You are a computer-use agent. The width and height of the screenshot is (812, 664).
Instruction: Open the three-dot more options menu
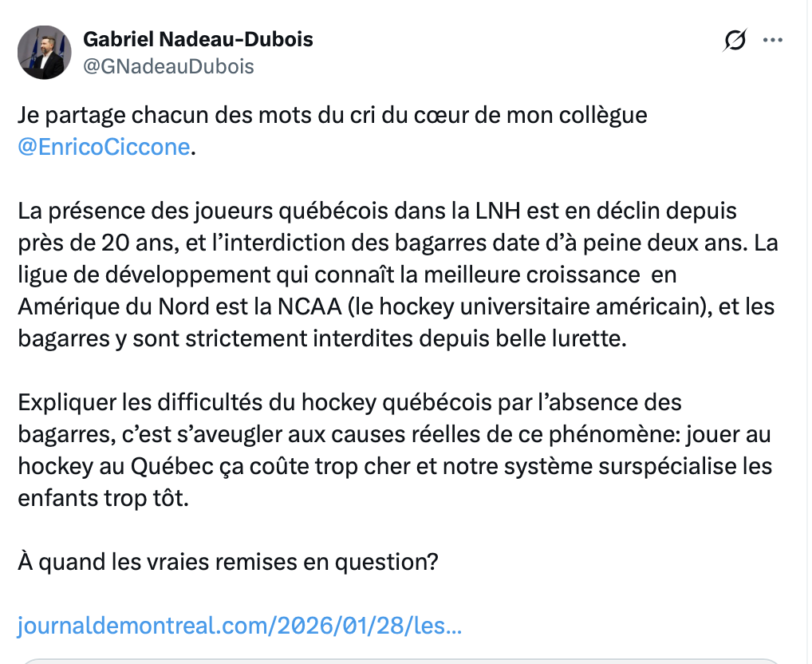(773, 41)
